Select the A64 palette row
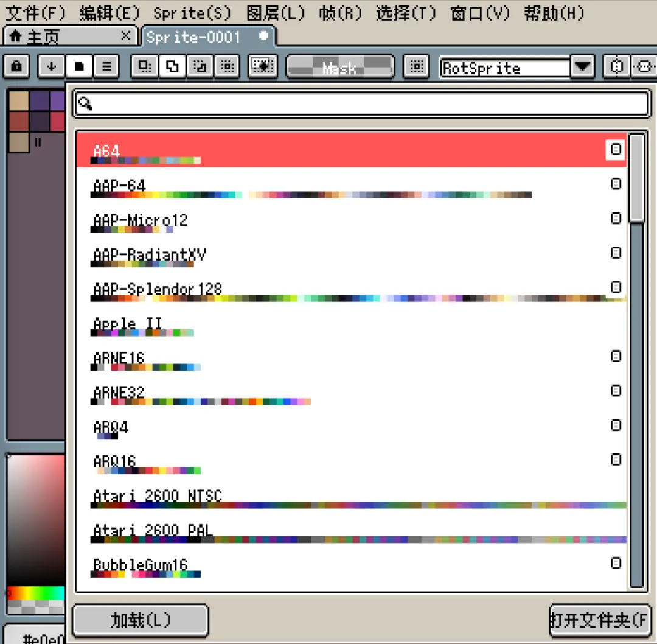This screenshot has height=644, width=657. [351, 150]
